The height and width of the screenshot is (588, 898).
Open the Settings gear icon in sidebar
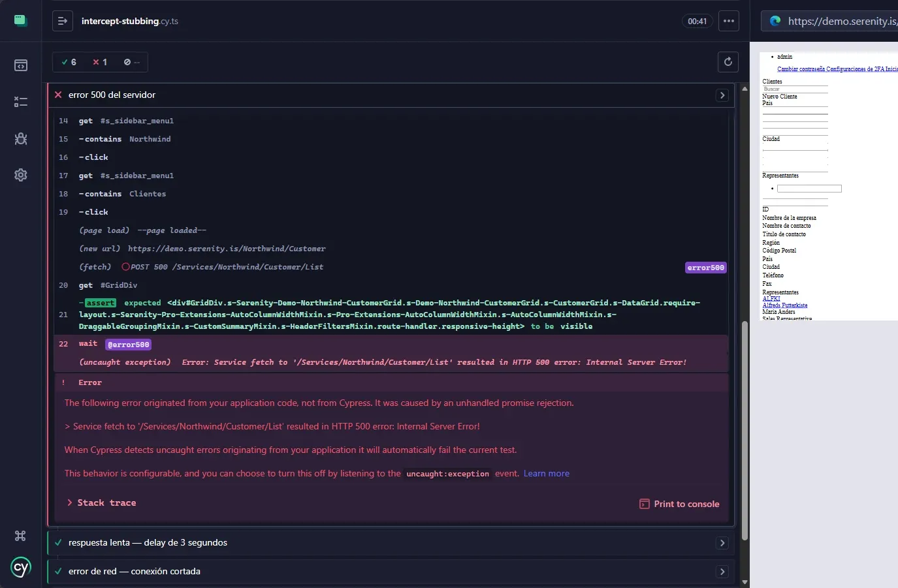[x=21, y=175]
